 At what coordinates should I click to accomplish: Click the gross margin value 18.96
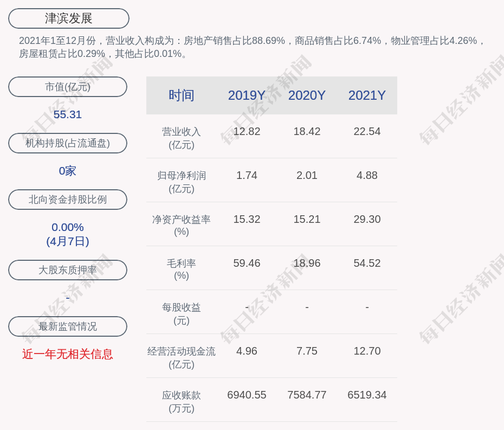click(307, 263)
